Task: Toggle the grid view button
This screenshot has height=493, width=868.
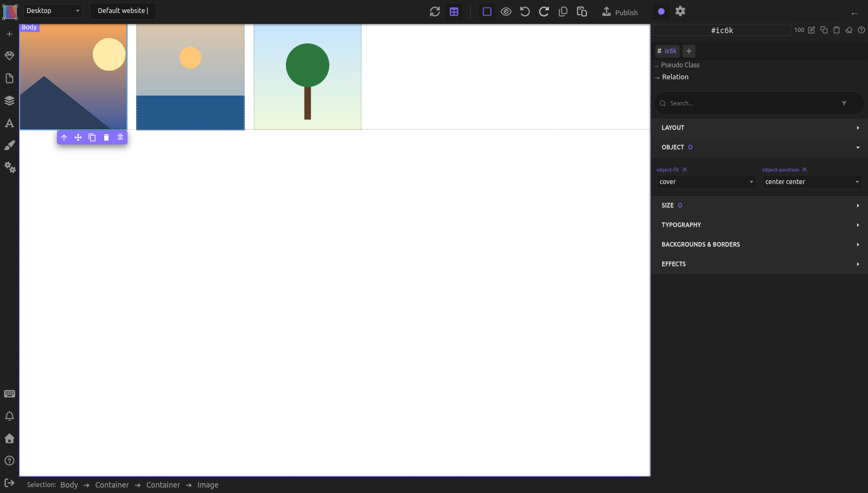Action: (454, 11)
